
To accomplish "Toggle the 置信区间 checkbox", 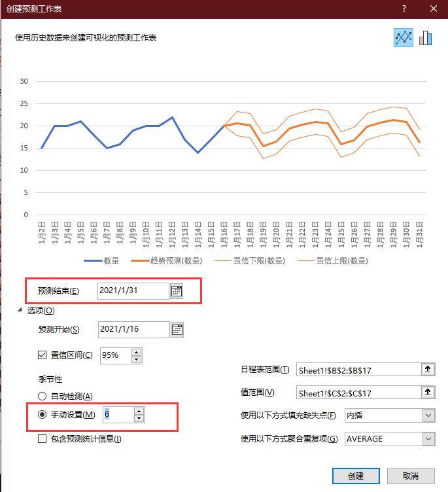I will pos(42,355).
